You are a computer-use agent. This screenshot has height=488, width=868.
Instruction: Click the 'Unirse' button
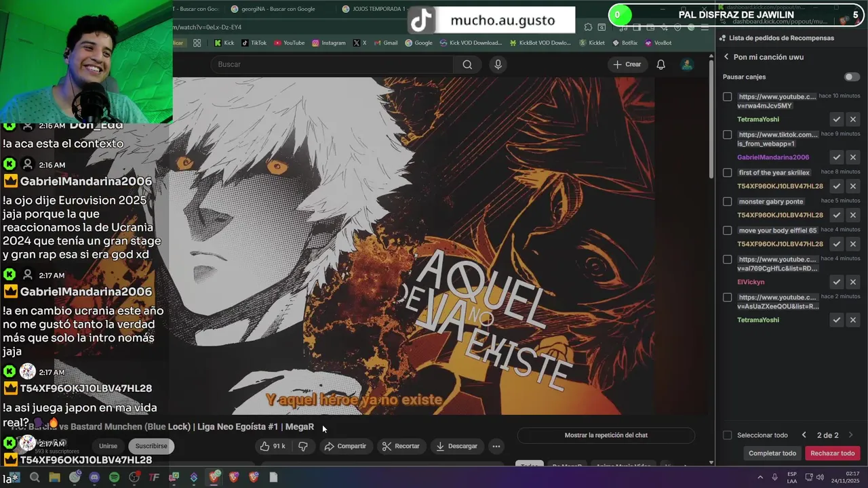(108, 446)
